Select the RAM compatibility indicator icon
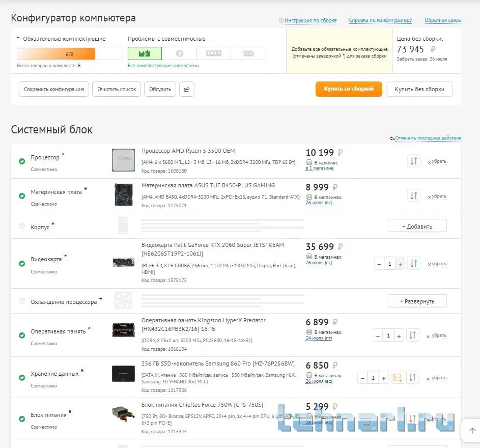This screenshot has width=480, height=448. tap(214, 53)
